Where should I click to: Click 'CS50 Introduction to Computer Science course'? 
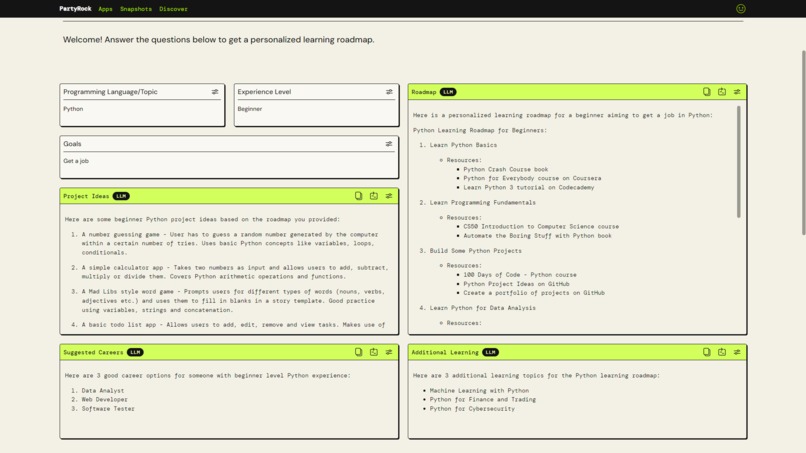click(x=541, y=226)
